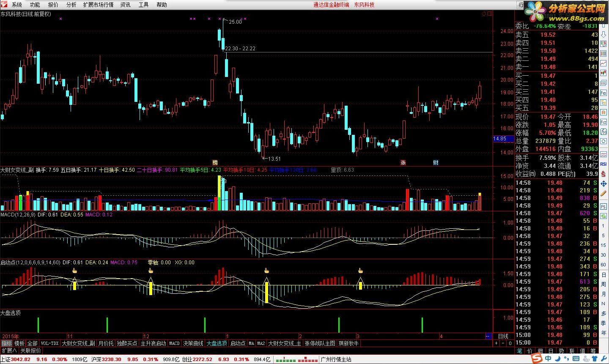This screenshot has height=364, width=609.
Task: Open the 关联报价 tab
Action: pos(30,350)
